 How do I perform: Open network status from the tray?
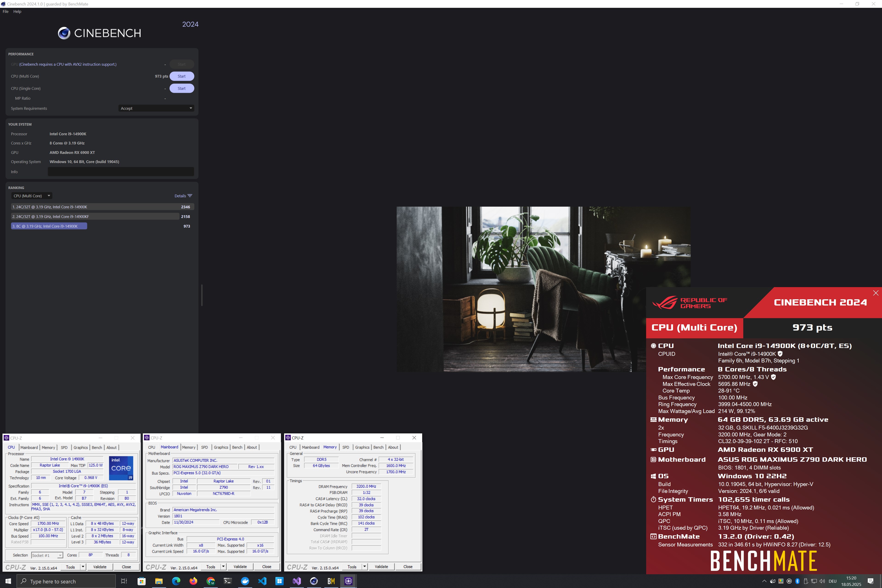(814, 581)
